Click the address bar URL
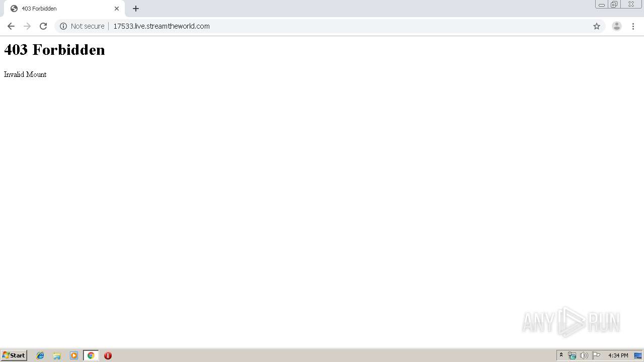The width and height of the screenshot is (644, 362). pyautogui.click(x=162, y=26)
